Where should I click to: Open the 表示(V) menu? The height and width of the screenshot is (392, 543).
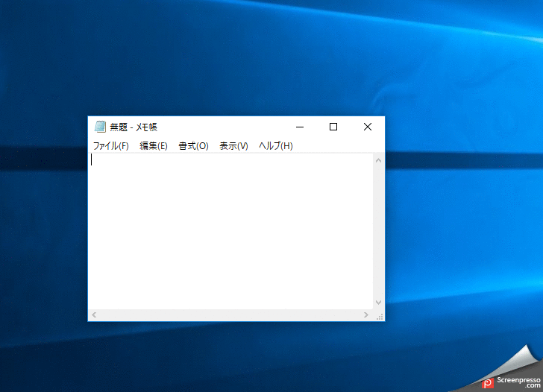pyautogui.click(x=233, y=146)
